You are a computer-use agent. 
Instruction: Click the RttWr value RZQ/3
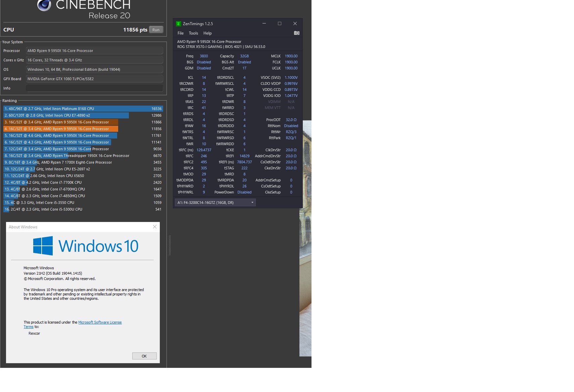(x=291, y=132)
